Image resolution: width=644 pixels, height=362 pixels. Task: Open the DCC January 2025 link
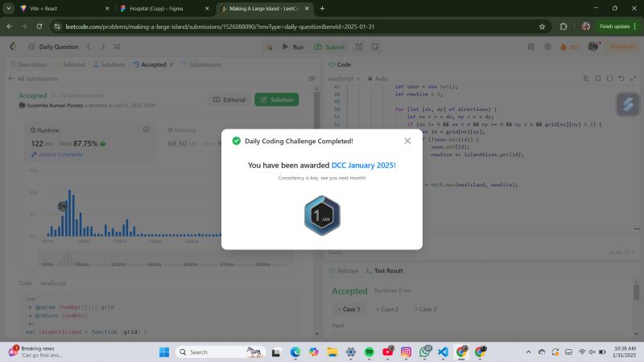click(364, 166)
